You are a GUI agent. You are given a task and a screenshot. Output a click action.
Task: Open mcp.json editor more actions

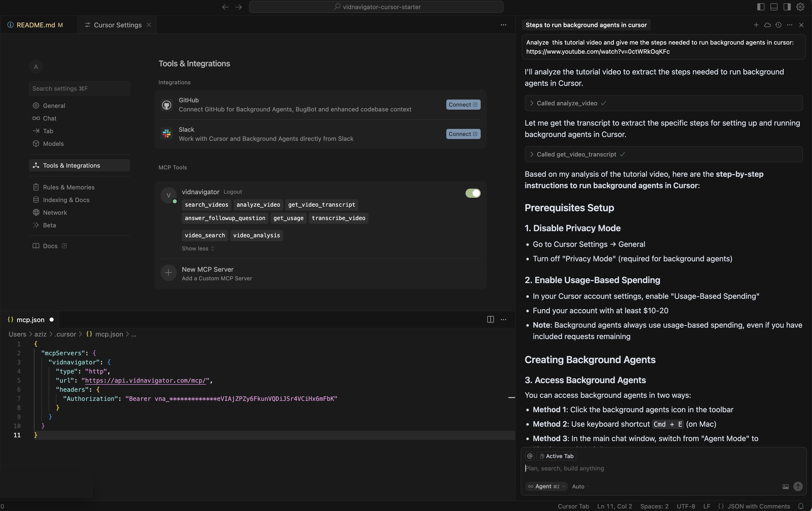(x=503, y=320)
